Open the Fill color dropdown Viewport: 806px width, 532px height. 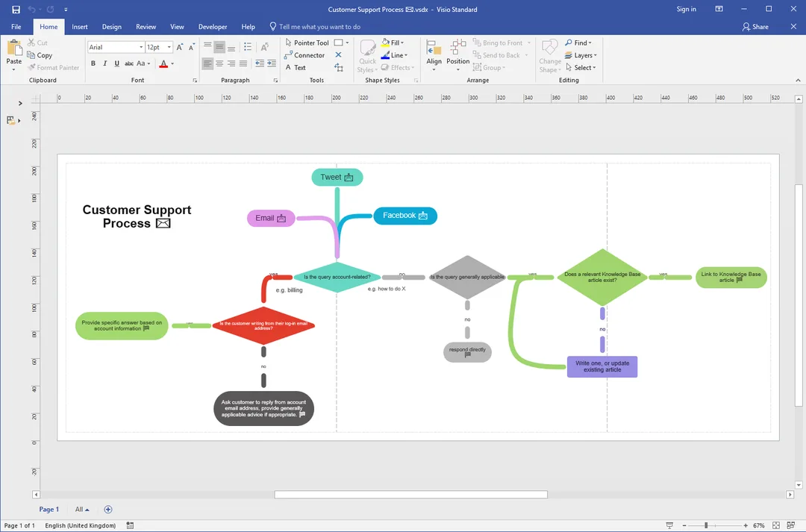pos(393,43)
